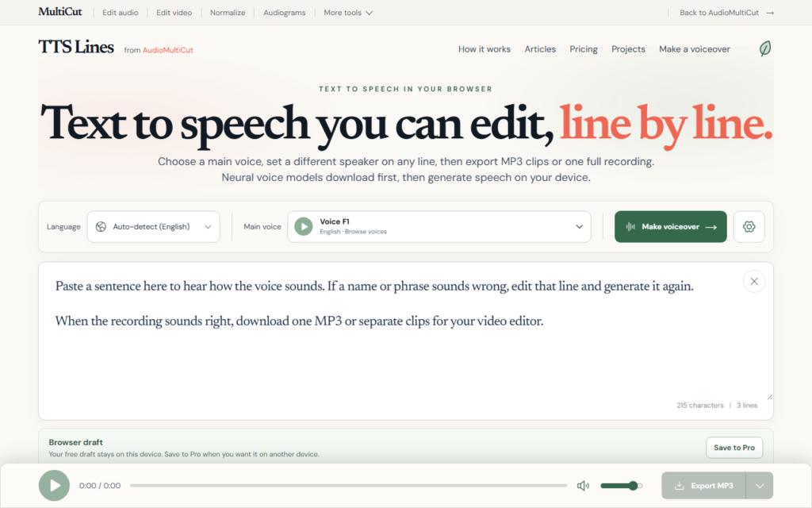Click the green Make voiceover button
This screenshot has height=508, width=812.
671,226
